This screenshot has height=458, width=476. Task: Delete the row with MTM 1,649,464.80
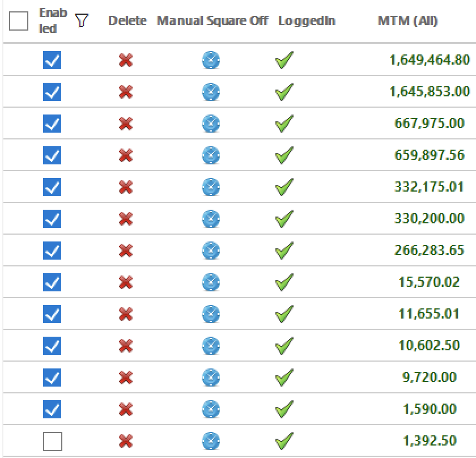click(x=126, y=60)
